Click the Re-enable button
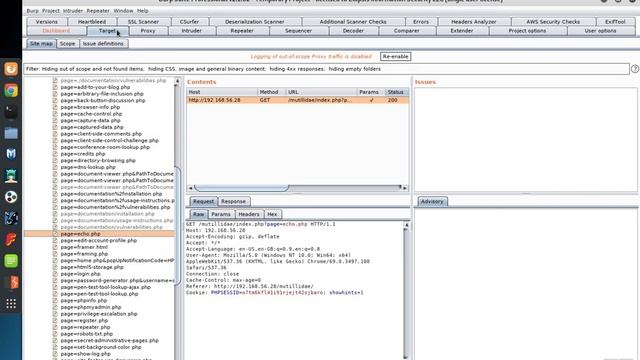 click(396, 57)
